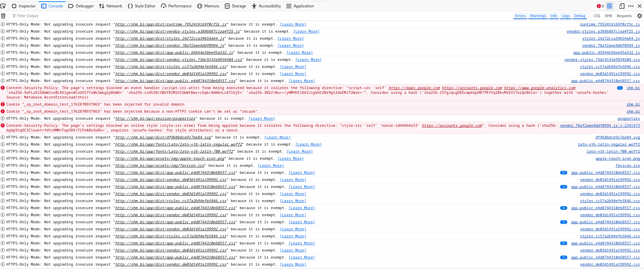Image resolution: width=644 pixels, height=270 pixels.
Task: Enable the XHR filter
Action: [x=608, y=16]
